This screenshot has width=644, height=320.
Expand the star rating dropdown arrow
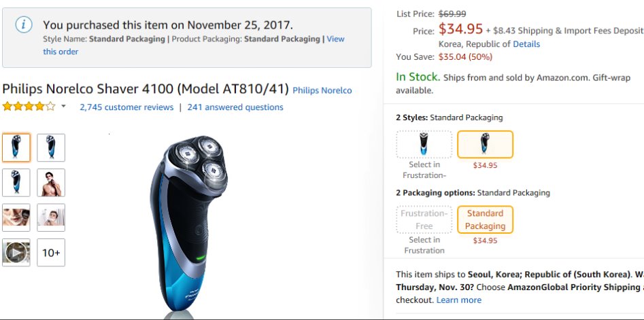(64, 107)
